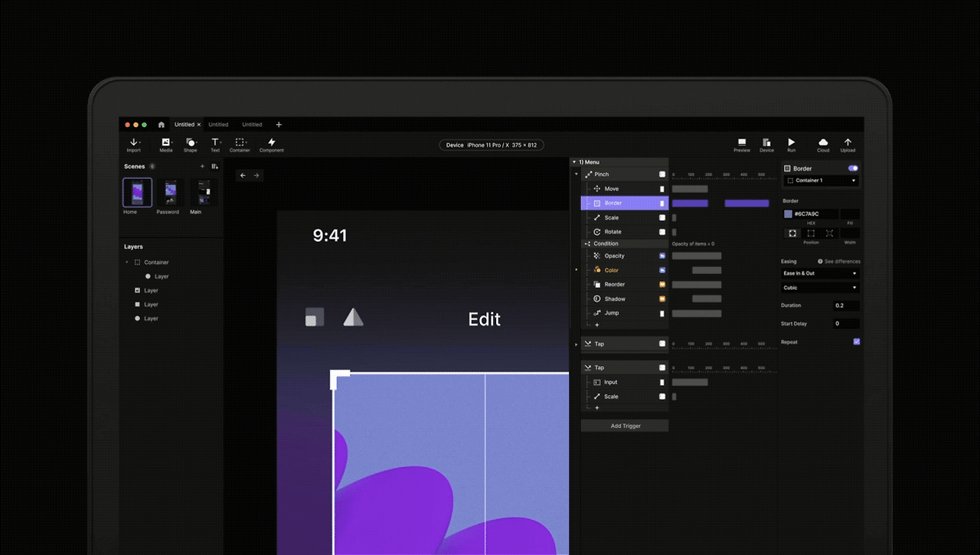Select the Container tool
Screen dimensions: 980x555
[x=240, y=144]
